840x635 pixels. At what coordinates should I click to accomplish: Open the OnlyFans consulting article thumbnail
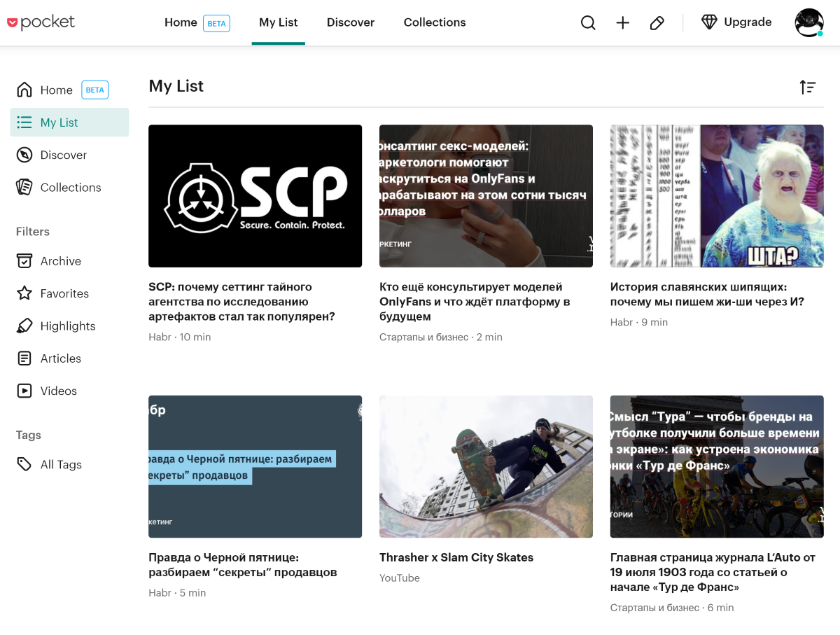point(486,196)
